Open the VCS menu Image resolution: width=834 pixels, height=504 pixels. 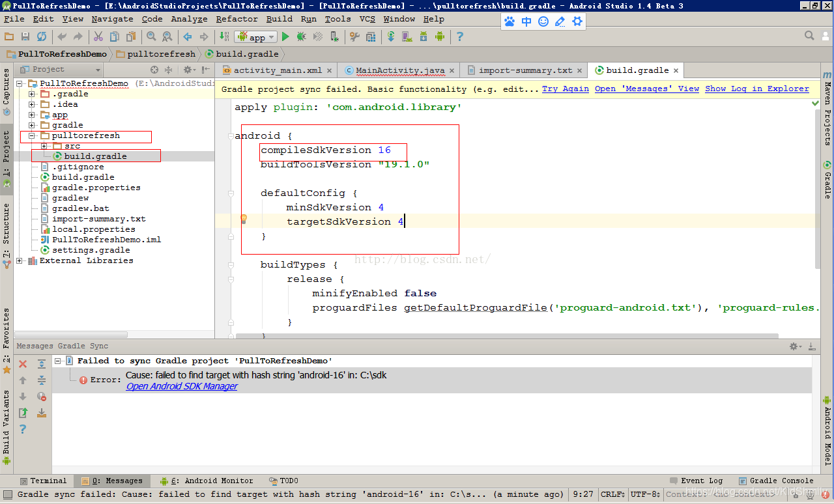(x=367, y=19)
